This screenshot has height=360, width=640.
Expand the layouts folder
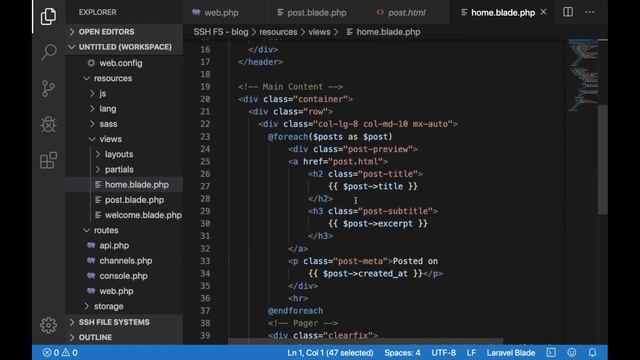(x=98, y=154)
